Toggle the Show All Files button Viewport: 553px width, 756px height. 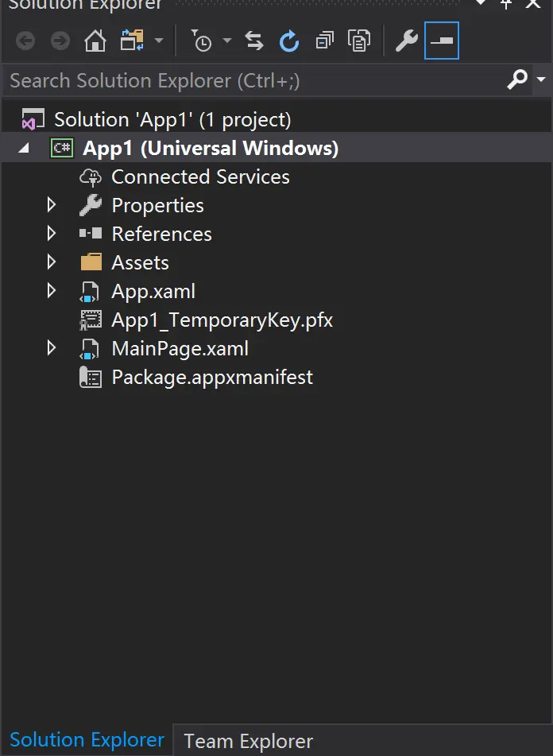click(x=359, y=41)
